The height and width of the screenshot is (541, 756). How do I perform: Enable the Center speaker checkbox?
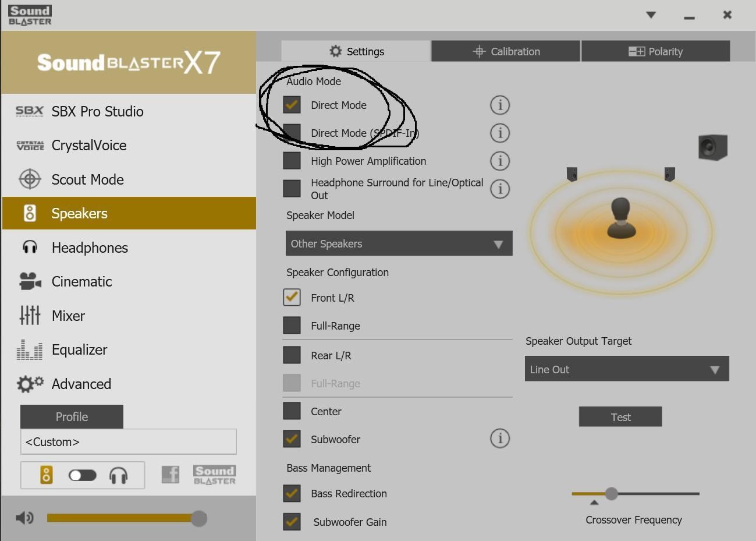(x=292, y=411)
